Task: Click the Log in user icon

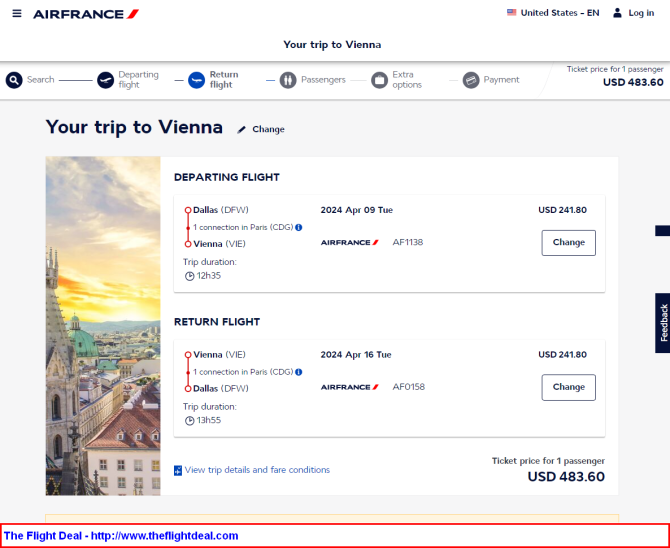Action: tap(617, 13)
